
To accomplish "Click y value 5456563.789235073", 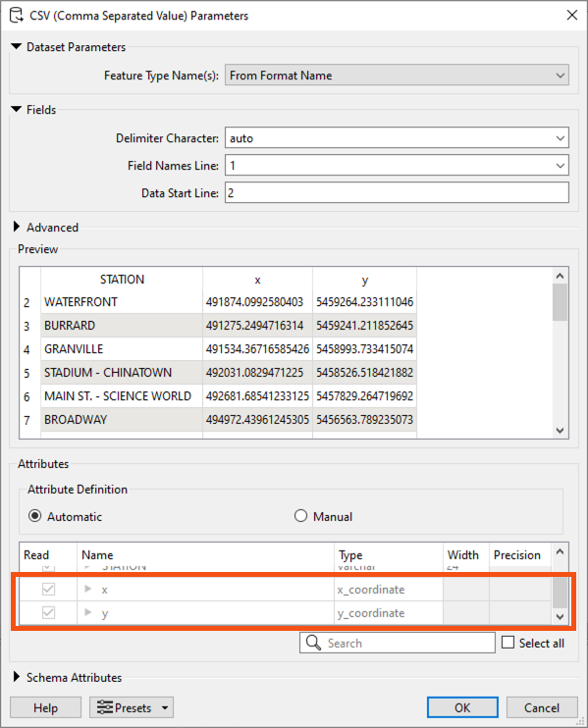I will tap(364, 420).
